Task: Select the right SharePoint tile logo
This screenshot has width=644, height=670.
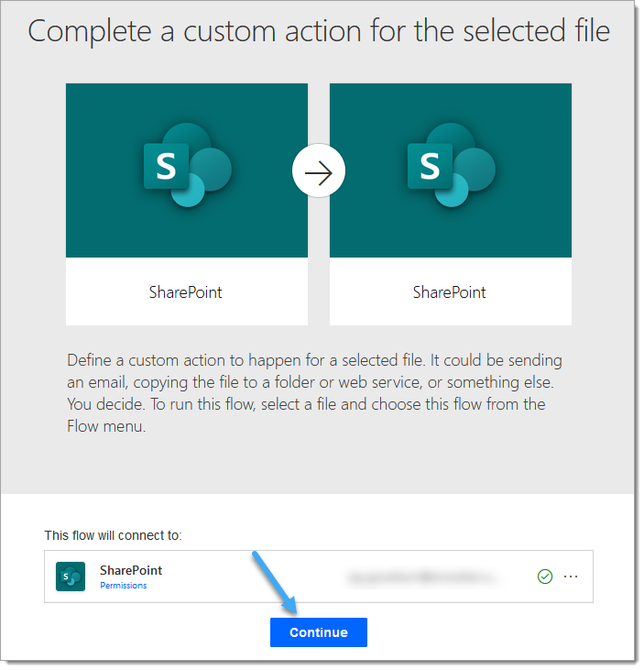Action: coord(453,166)
